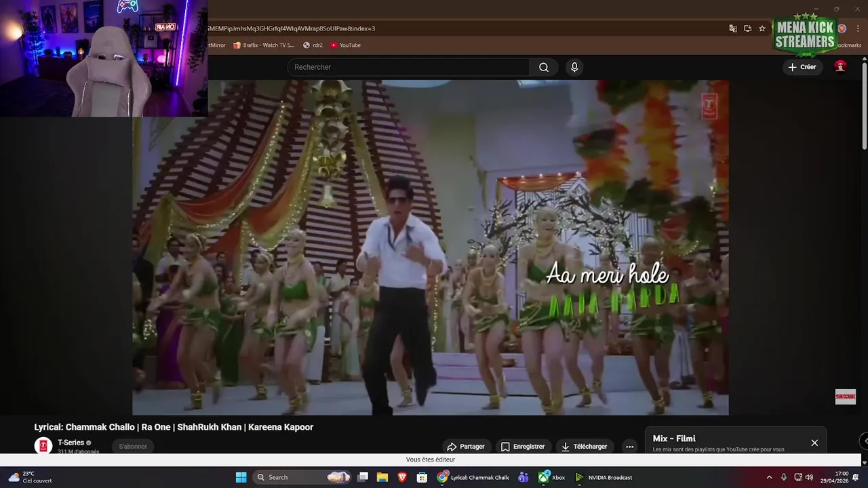
Task: Click the YouTube search magnifier button
Action: pyautogui.click(x=544, y=67)
